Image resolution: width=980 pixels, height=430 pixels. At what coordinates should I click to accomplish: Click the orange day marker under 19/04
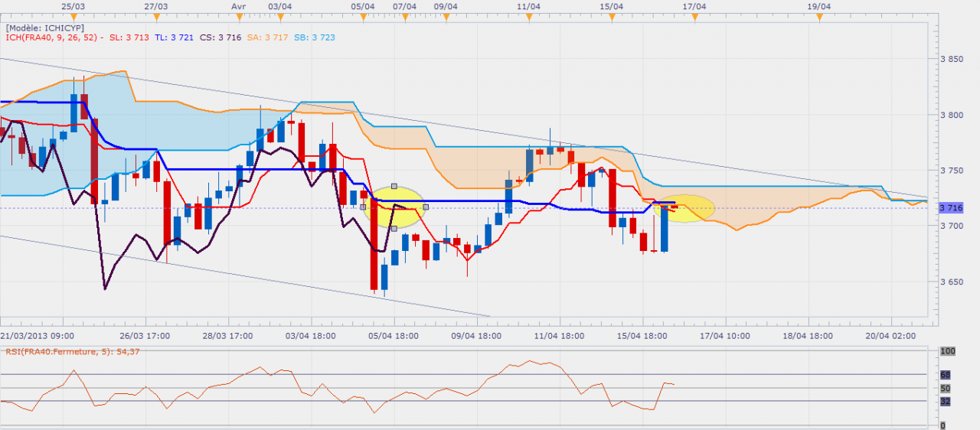pyautogui.click(x=818, y=15)
